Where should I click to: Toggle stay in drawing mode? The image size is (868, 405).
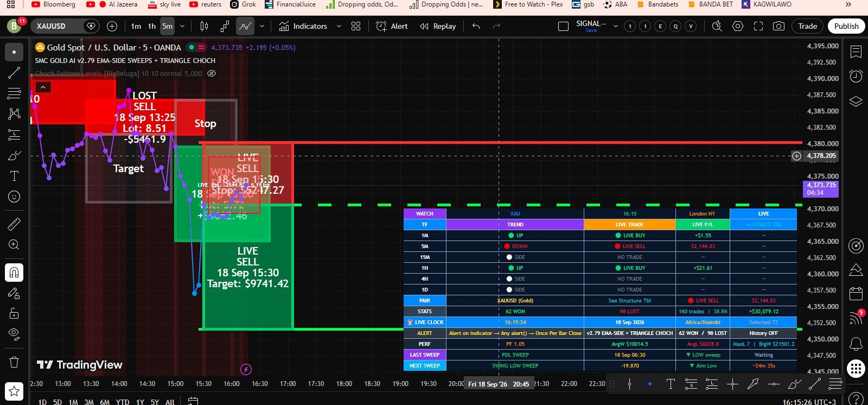point(14,293)
